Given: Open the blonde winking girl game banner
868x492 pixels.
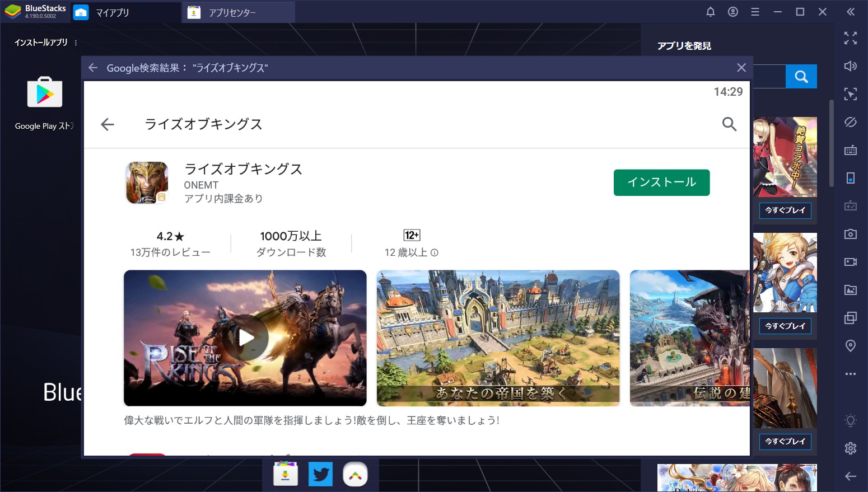Looking at the screenshot, I should coord(785,273).
